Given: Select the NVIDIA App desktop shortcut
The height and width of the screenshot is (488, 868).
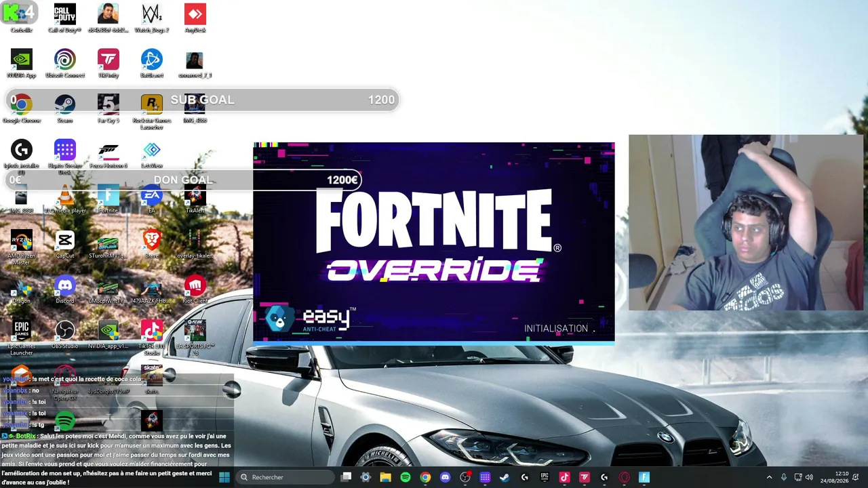Looking at the screenshot, I should [21, 64].
